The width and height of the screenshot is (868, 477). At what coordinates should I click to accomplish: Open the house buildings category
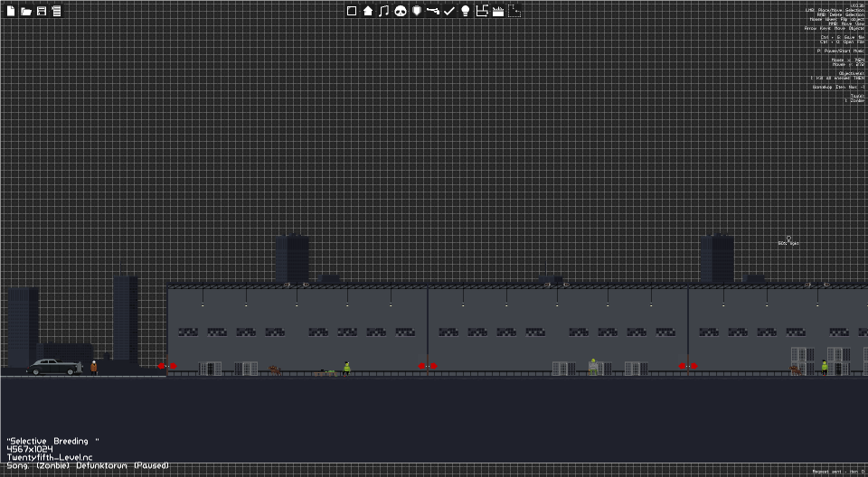368,11
